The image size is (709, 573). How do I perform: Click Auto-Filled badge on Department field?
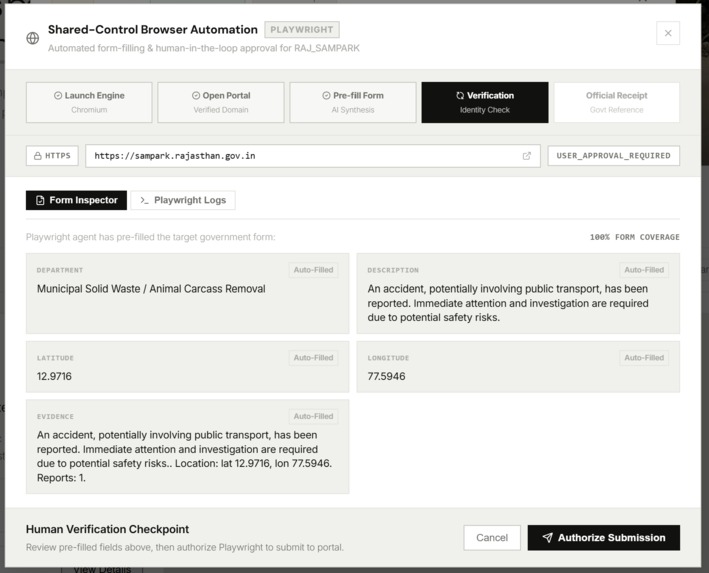pos(313,270)
